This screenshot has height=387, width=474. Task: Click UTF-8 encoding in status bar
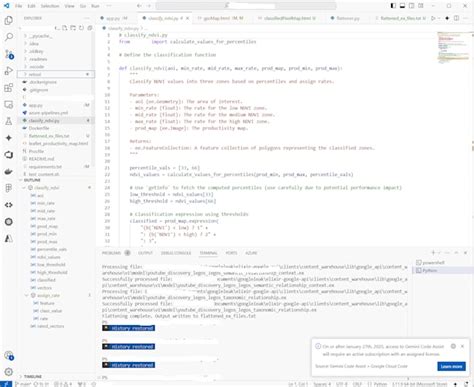[x=341, y=384]
